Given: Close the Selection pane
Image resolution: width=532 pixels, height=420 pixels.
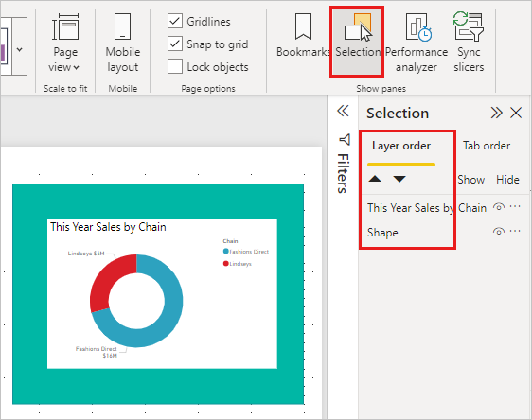Looking at the screenshot, I should [516, 113].
